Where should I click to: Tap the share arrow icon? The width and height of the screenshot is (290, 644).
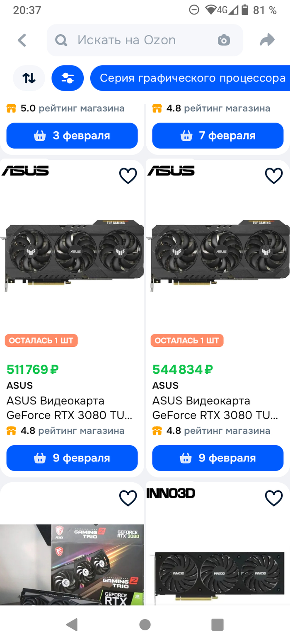(x=267, y=40)
